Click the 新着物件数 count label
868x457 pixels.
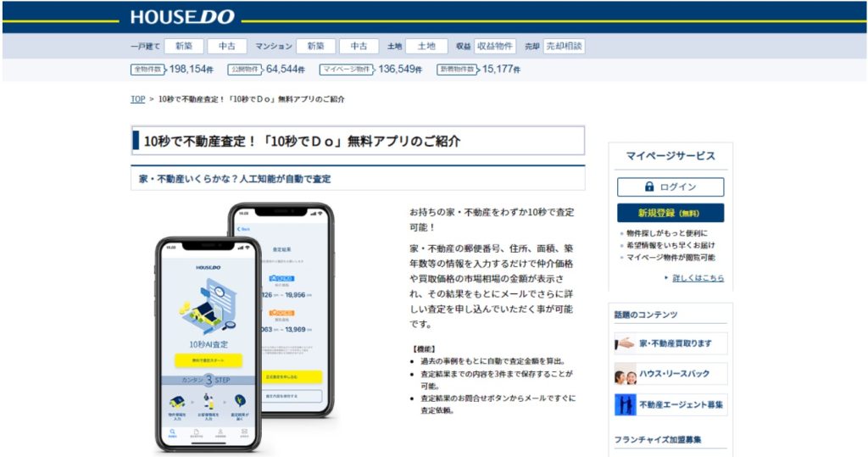click(x=457, y=70)
